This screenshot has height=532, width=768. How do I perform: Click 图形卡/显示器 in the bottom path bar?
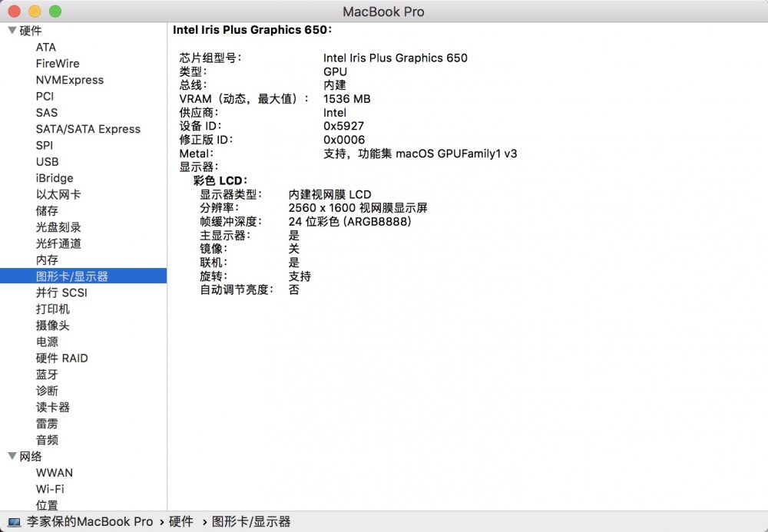(251, 522)
